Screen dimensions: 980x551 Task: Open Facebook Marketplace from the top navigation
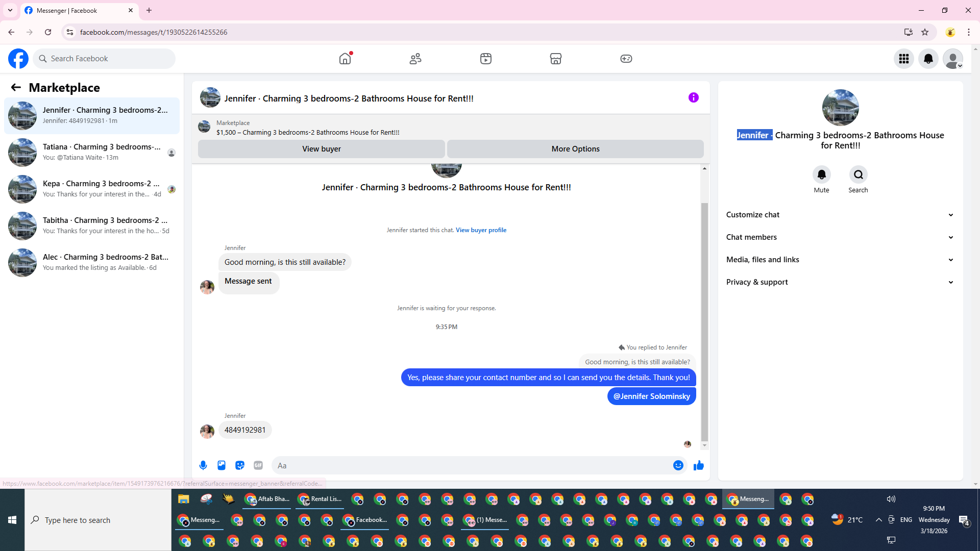tap(556, 59)
